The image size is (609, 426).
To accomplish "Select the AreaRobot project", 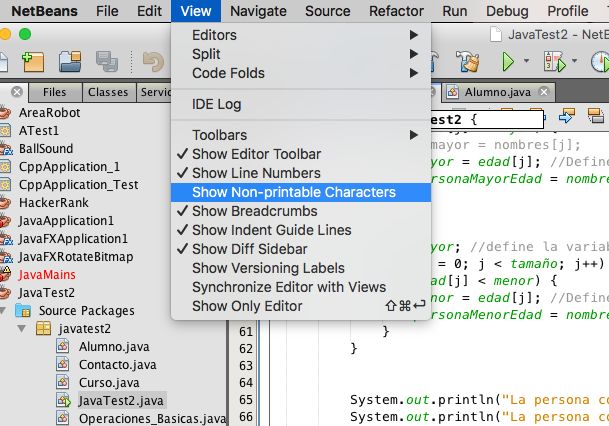I will point(49,113).
